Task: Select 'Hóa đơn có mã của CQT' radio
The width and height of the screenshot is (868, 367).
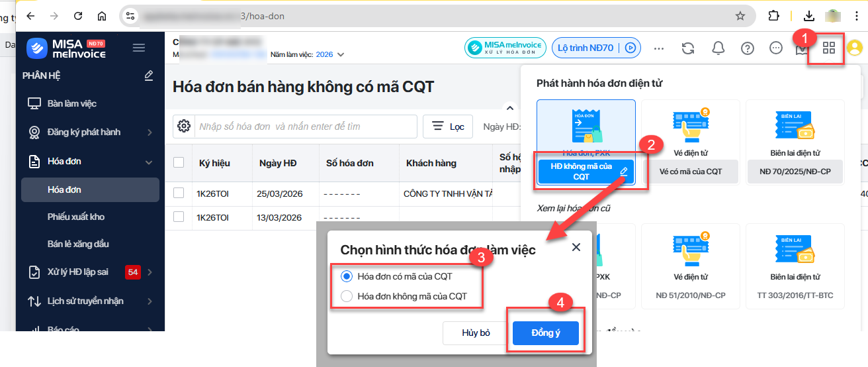Action: 347,276
